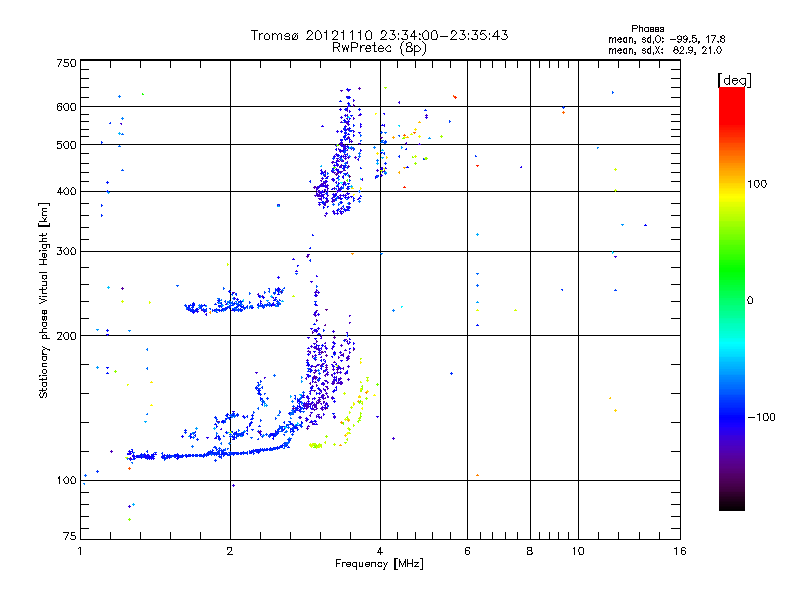Screen dimensions: 800x600
Task: Click the plot title 'Tromsø 20121110 23:34:00-23:35:43'
Action: 379,35
